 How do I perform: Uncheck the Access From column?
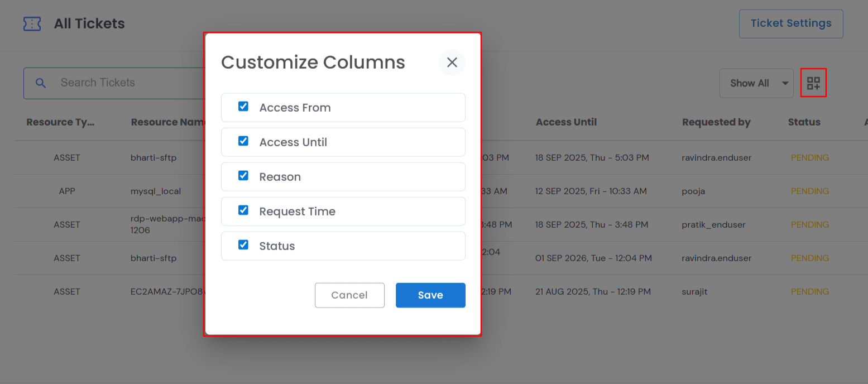[243, 106]
